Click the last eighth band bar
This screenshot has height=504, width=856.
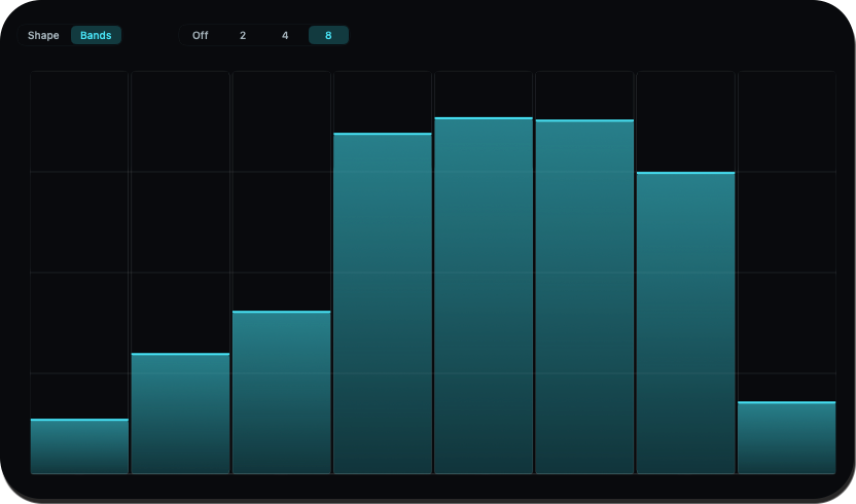point(787,437)
